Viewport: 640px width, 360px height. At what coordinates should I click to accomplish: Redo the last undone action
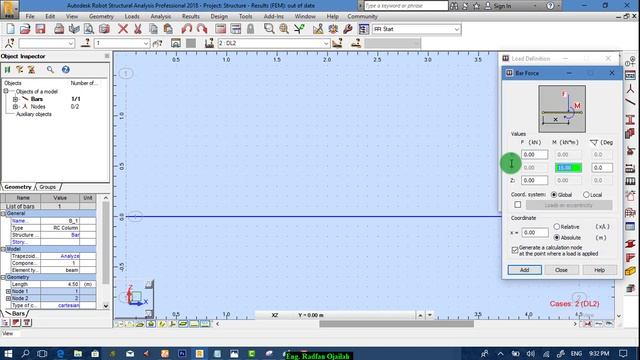click(202, 29)
